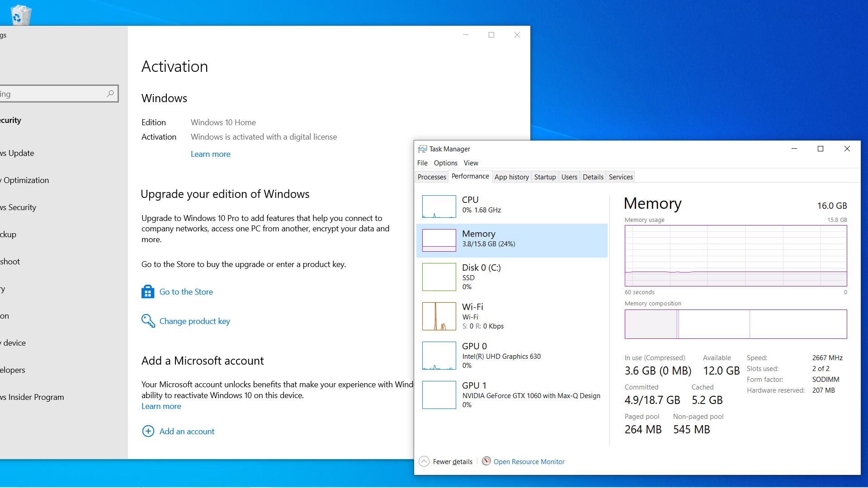Select the CPU mini graph thumbnail
The image size is (868, 488).
pyautogui.click(x=439, y=206)
